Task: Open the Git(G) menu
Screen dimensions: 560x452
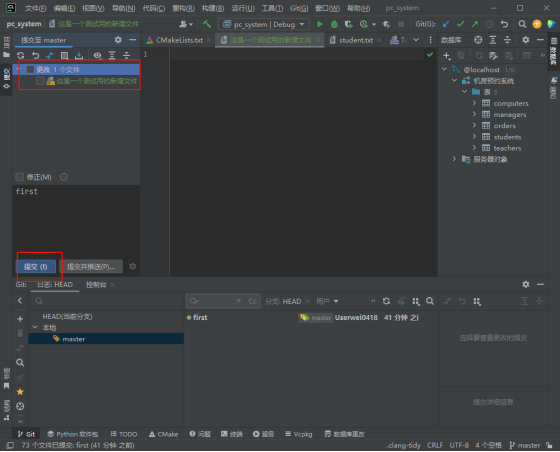Action: coord(299,8)
